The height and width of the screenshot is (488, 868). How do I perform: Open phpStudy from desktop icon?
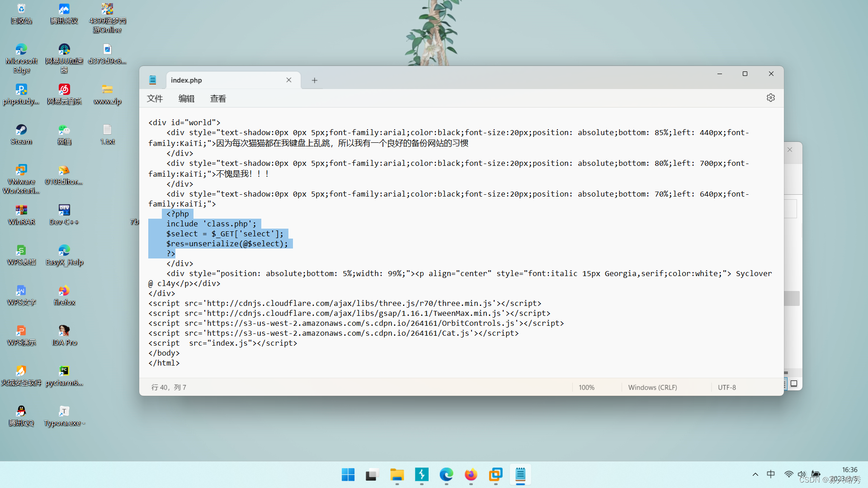point(21,92)
